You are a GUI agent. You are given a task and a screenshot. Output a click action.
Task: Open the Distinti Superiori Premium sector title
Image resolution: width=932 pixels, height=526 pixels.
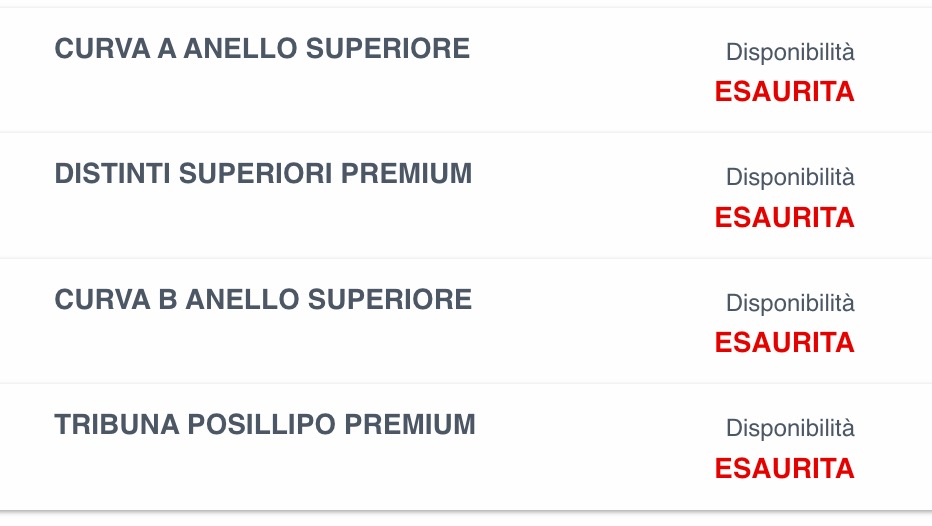click(263, 173)
